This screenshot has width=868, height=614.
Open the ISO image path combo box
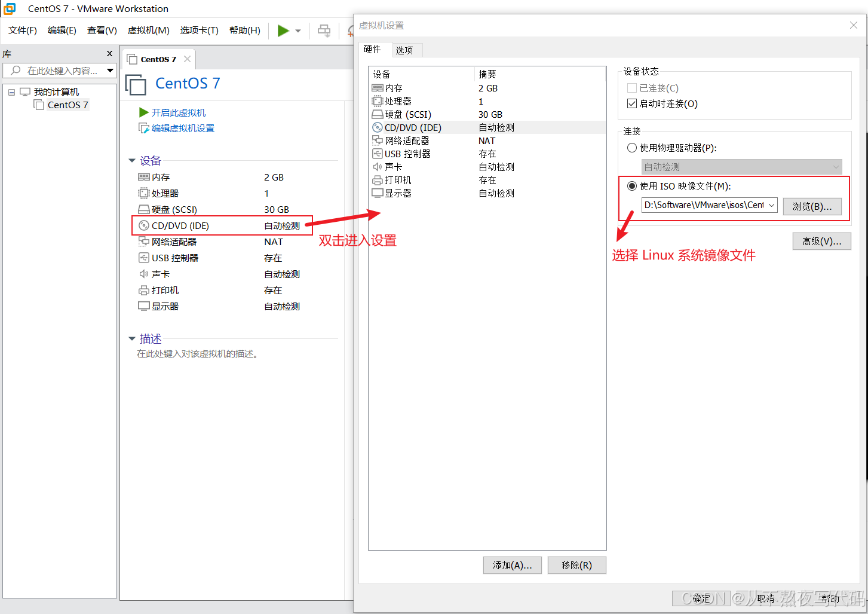pyautogui.click(x=710, y=205)
